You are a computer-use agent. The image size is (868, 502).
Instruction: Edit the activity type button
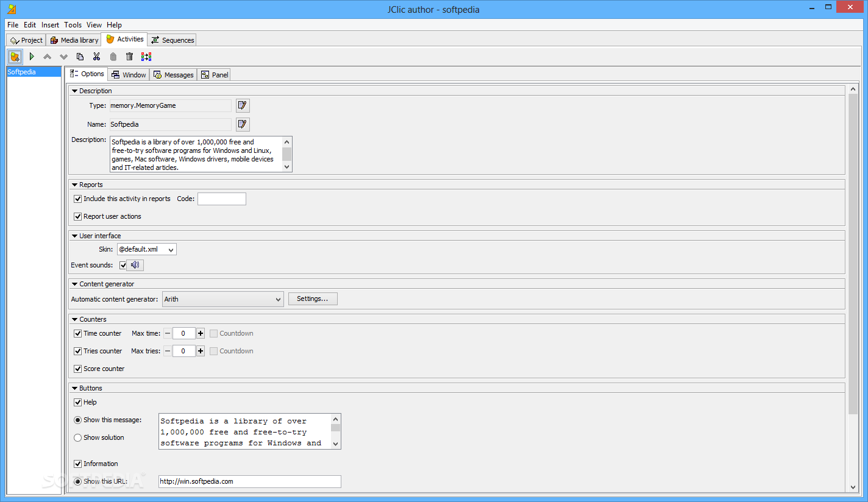(x=243, y=105)
